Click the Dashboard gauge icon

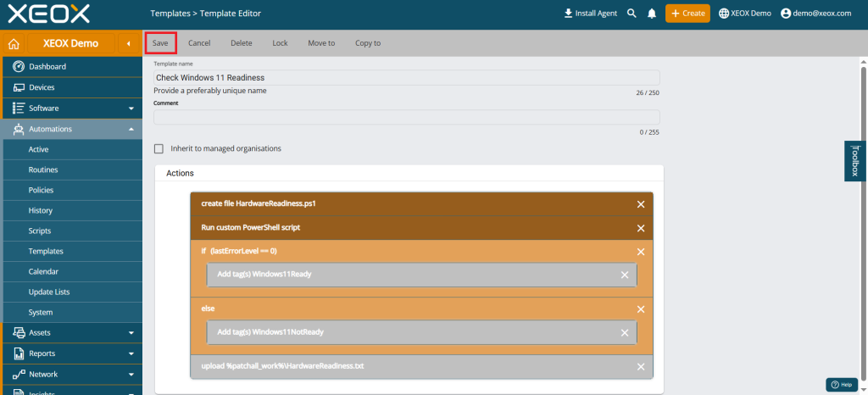point(19,66)
